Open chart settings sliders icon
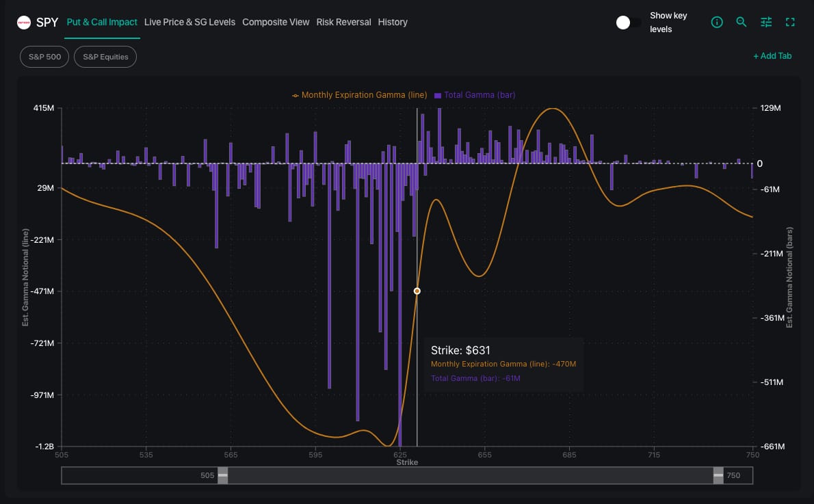Viewport: 814px width, 504px height. 766,22
